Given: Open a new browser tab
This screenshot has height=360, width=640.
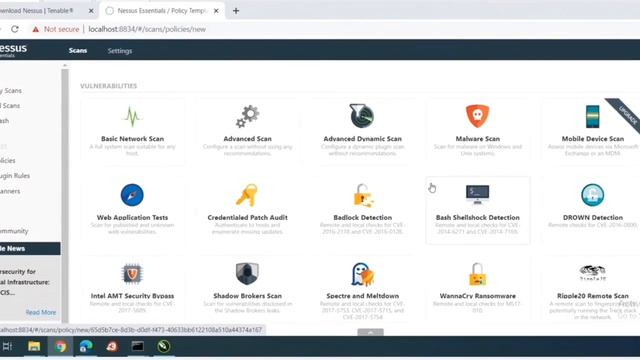Looking at the screenshot, I should [236, 11].
